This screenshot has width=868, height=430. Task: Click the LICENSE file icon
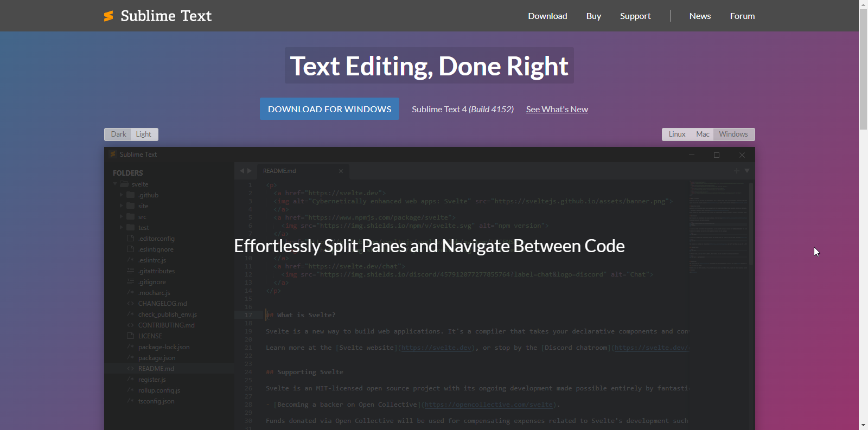point(130,336)
